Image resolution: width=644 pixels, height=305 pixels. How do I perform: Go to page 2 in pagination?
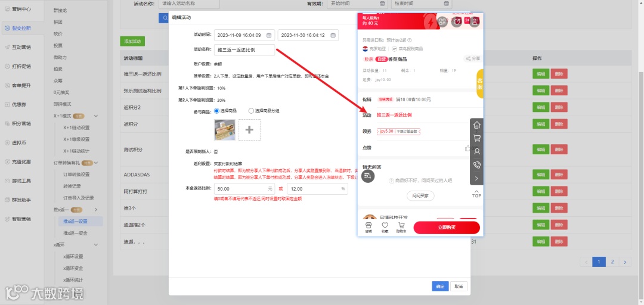(x=612, y=262)
